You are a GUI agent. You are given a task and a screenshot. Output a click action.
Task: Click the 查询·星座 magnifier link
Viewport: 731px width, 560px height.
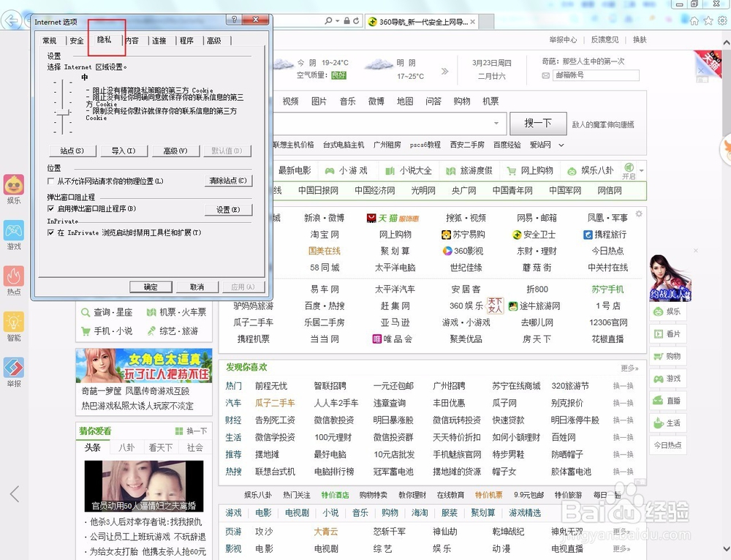pos(107,312)
